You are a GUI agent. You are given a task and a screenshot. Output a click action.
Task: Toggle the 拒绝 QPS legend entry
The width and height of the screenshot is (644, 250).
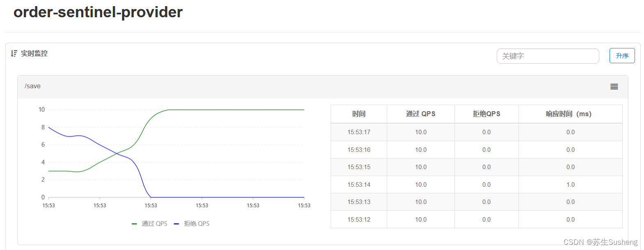coord(192,224)
